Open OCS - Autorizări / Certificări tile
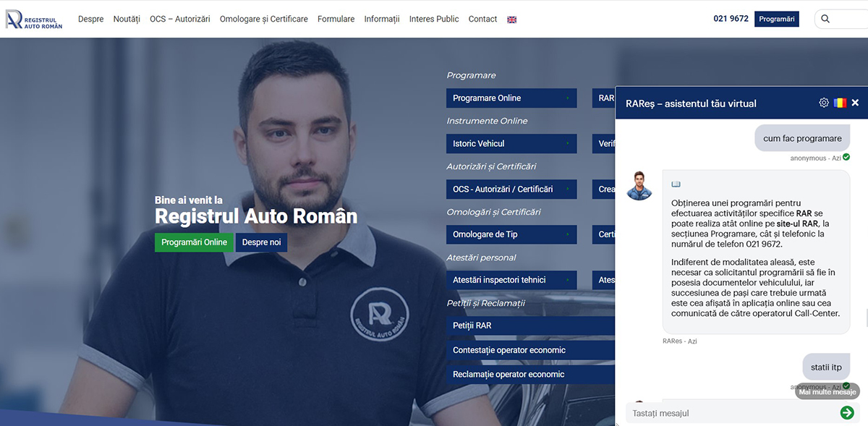 (x=512, y=189)
